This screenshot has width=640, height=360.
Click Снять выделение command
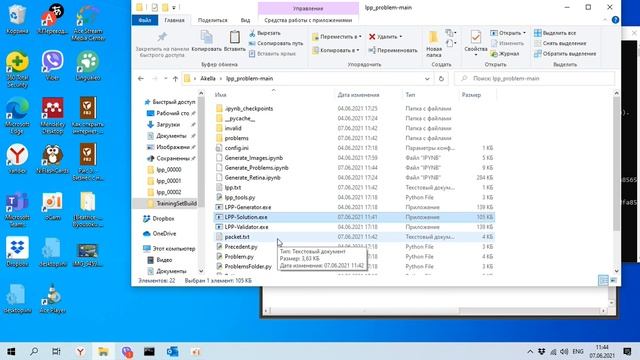tap(560, 43)
